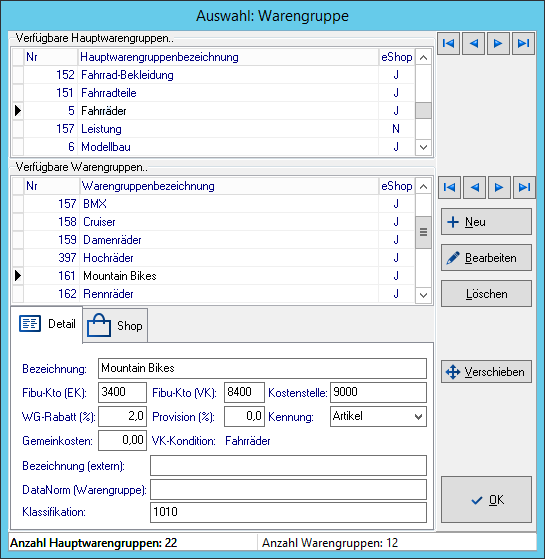The width and height of the screenshot is (545, 559).
Task: Jump to last Hauptwarengruppe record
Action: click(x=523, y=43)
